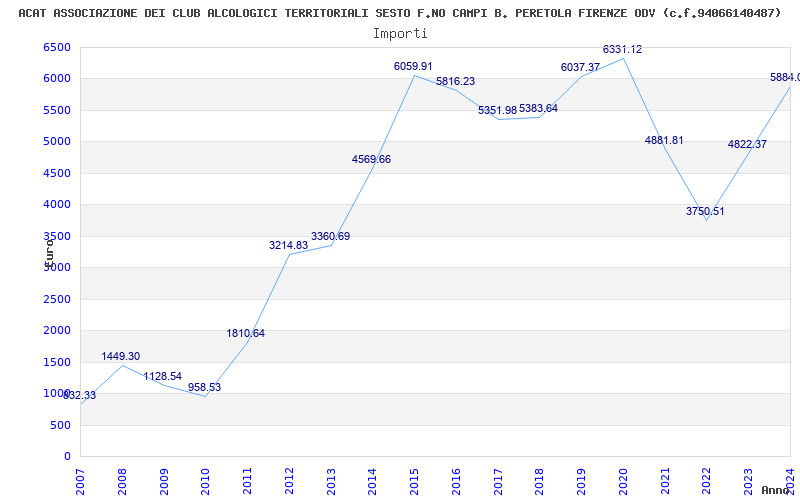This screenshot has height=500, width=800.
Task: Select the data label 5351.98
Action: tap(497, 110)
